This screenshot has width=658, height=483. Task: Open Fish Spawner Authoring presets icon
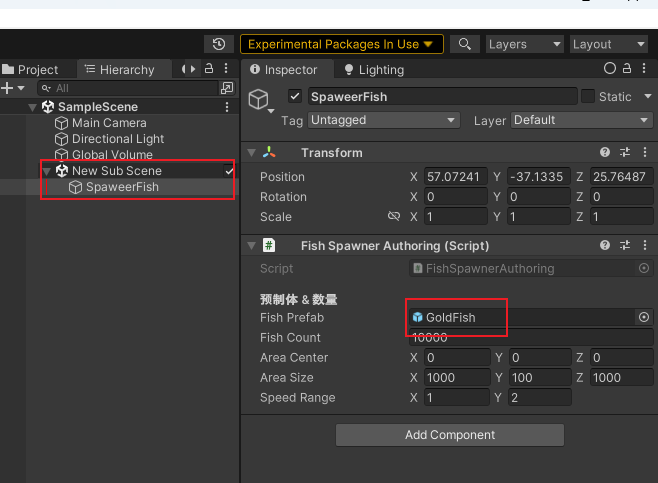click(x=625, y=245)
